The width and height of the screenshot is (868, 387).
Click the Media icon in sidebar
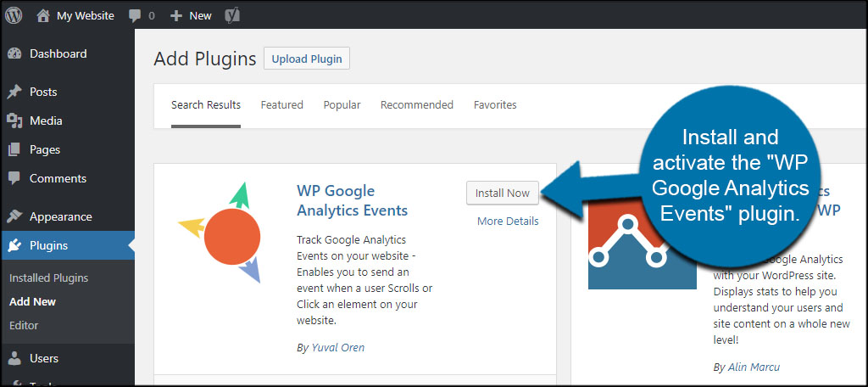click(x=14, y=121)
